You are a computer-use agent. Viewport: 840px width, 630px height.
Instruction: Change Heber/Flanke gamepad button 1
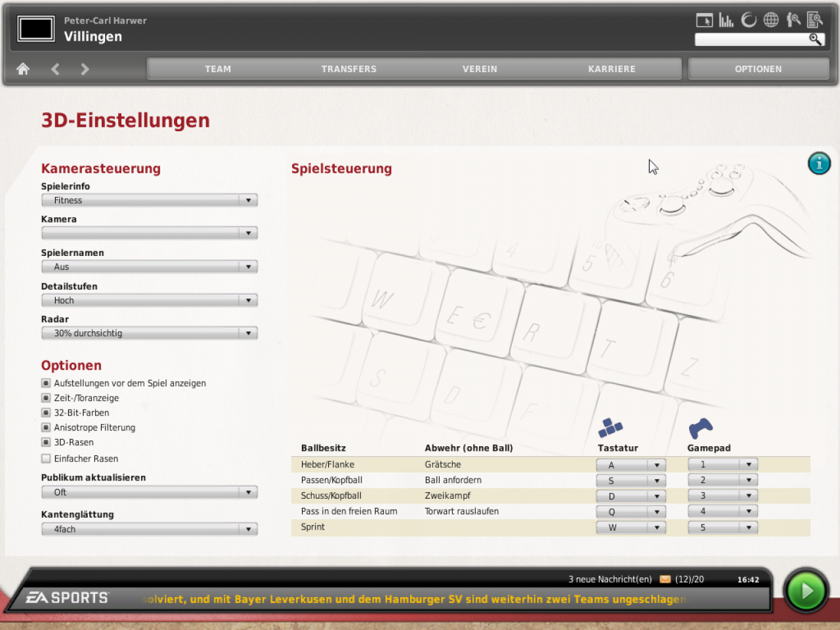click(x=723, y=464)
